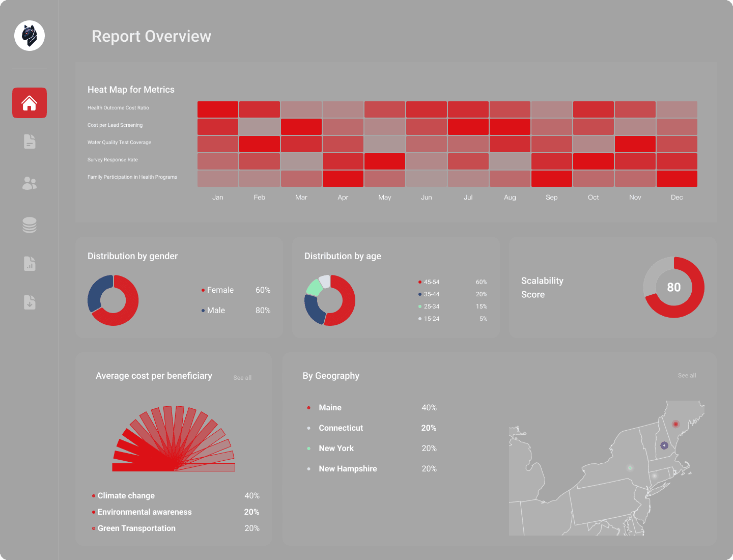Select the 35-44 age legend entry

(x=453, y=294)
